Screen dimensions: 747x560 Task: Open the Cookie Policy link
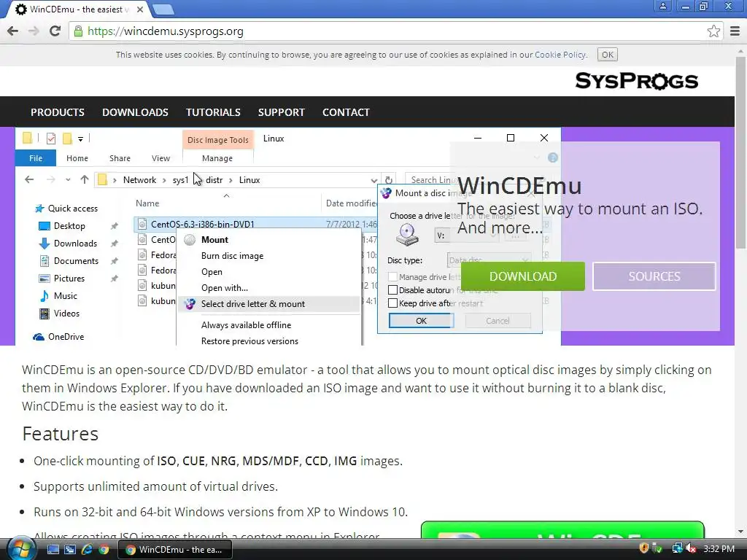[x=560, y=55]
